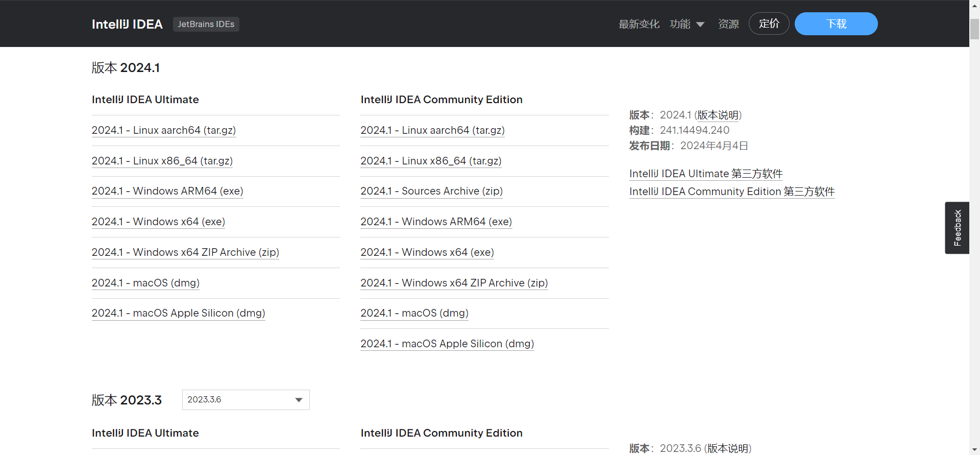Download Community Edition 2024.1 macOS Apple Silicon (dmg)
This screenshot has height=455, width=980.
pos(447,344)
